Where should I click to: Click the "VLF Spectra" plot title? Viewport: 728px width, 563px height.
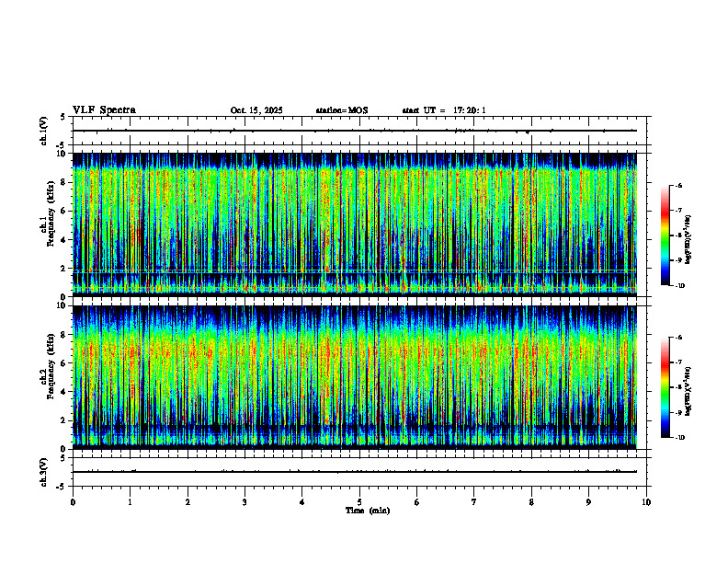pos(105,110)
